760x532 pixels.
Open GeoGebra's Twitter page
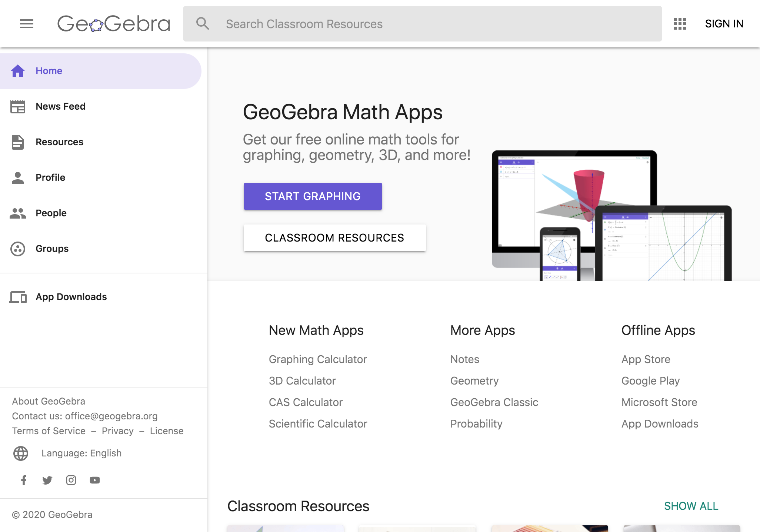coord(47,480)
